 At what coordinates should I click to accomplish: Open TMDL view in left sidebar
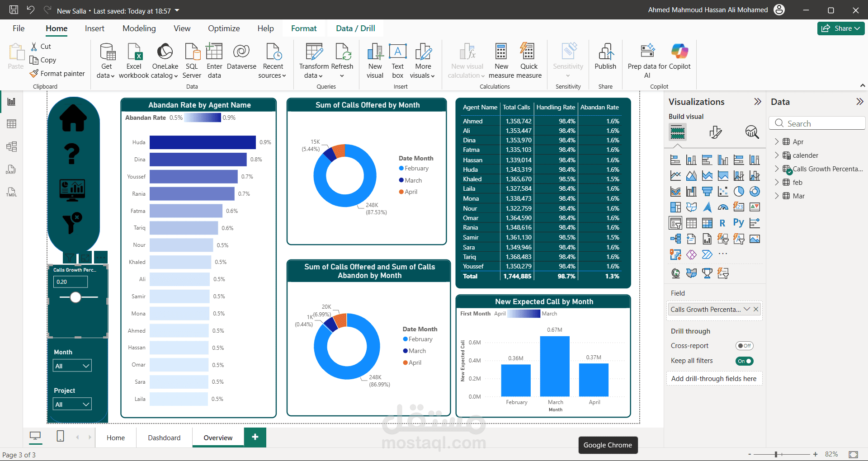point(12,192)
